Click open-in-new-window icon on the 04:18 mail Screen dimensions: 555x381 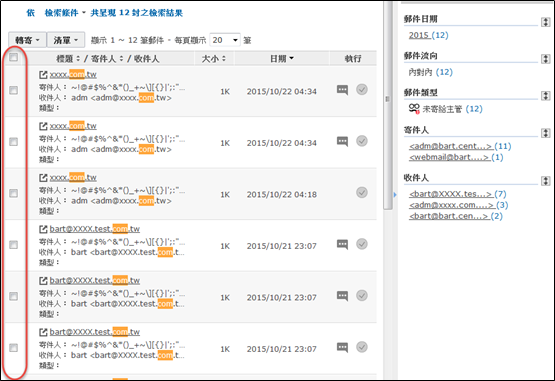coord(43,177)
